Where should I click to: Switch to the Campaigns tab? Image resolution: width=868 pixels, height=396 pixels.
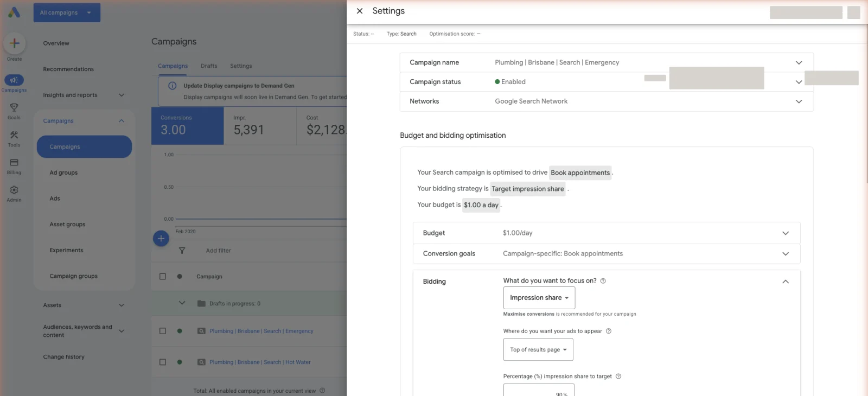click(x=173, y=66)
